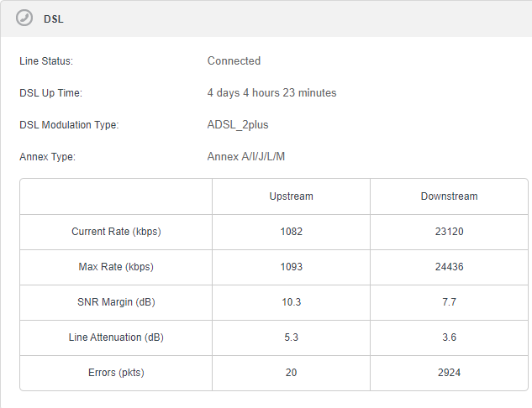Click downstream max rate 24436
The image size is (532, 408).
pyautogui.click(x=449, y=267)
